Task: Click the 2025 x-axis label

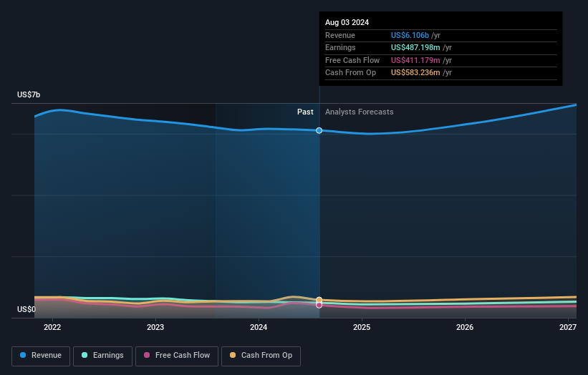Action: coord(362,327)
